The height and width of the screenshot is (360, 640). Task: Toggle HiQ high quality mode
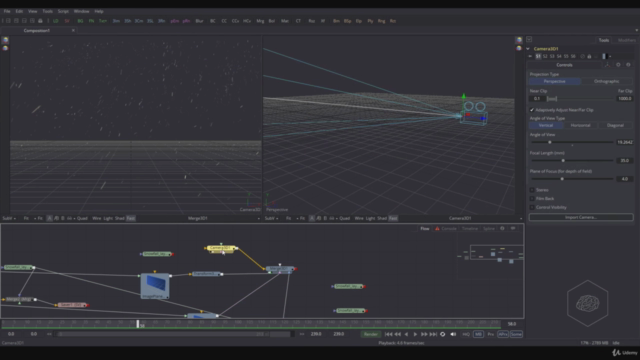pyautogui.click(x=466, y=334)
